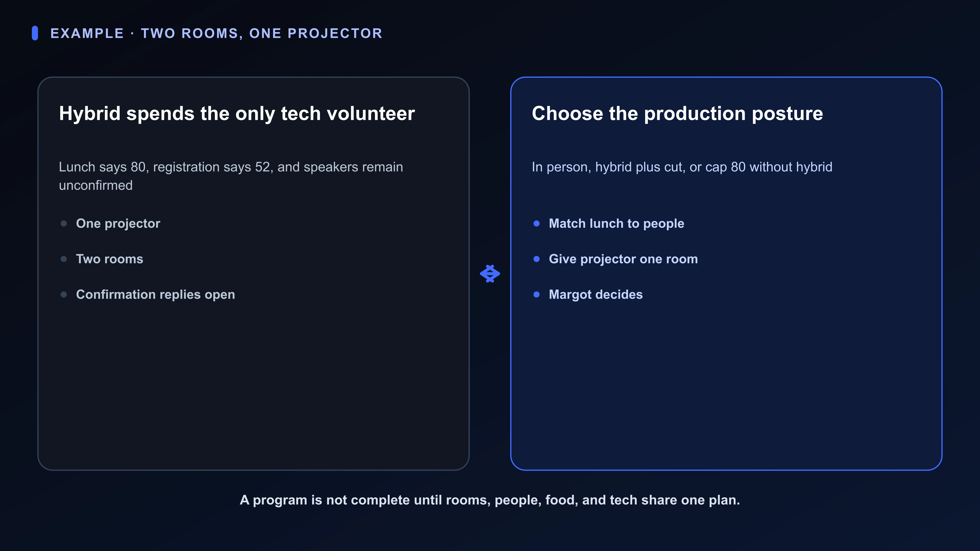980x551 pixels.
Task: Select the One projector list item
Action: [118, 224]
